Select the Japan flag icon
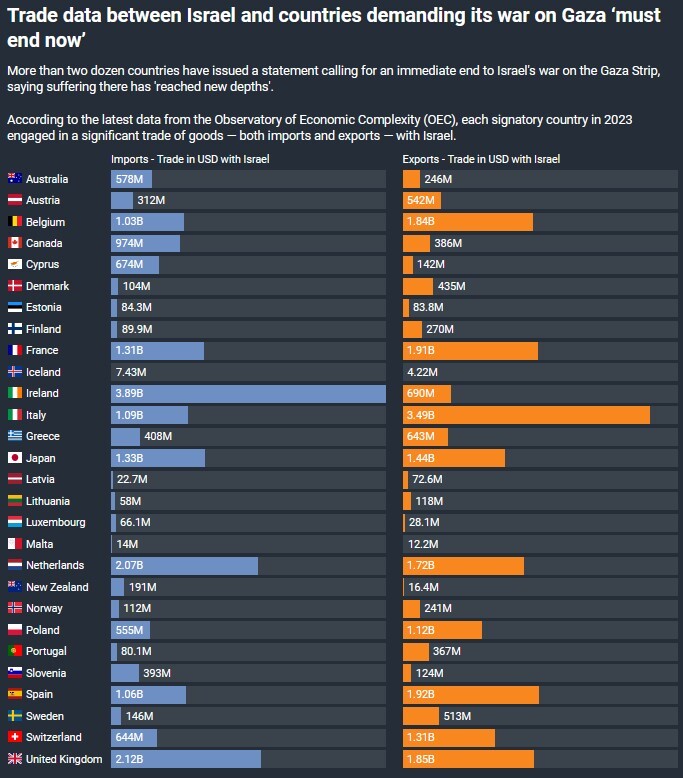The image size is (683, 778). tap(14, 458)
